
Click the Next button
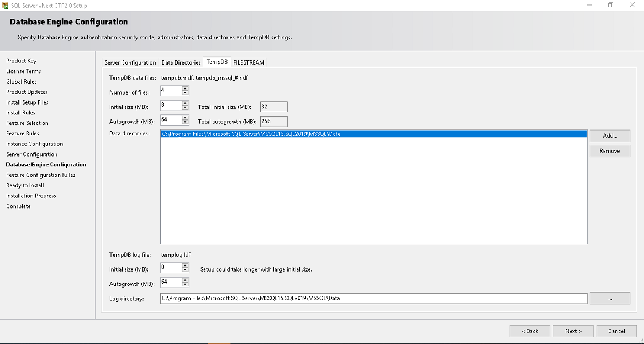coord(573,331)
